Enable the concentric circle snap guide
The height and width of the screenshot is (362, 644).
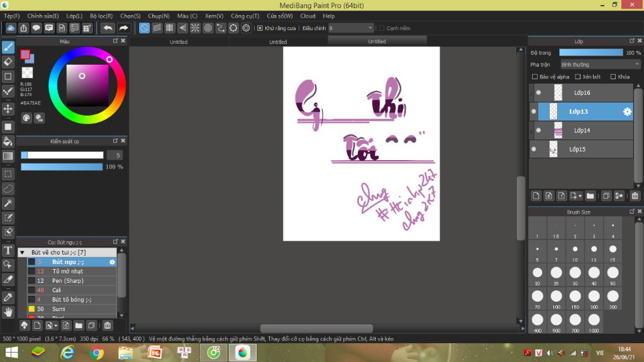tap(208, 28)
